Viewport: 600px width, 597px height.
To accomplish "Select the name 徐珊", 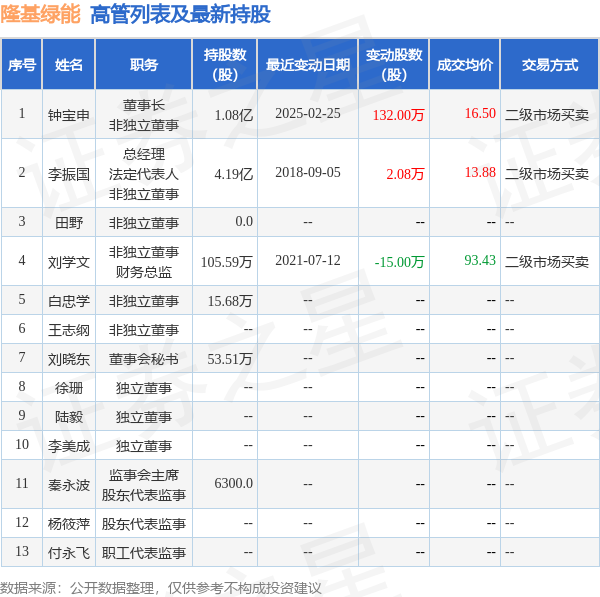I will click(69, 388).
